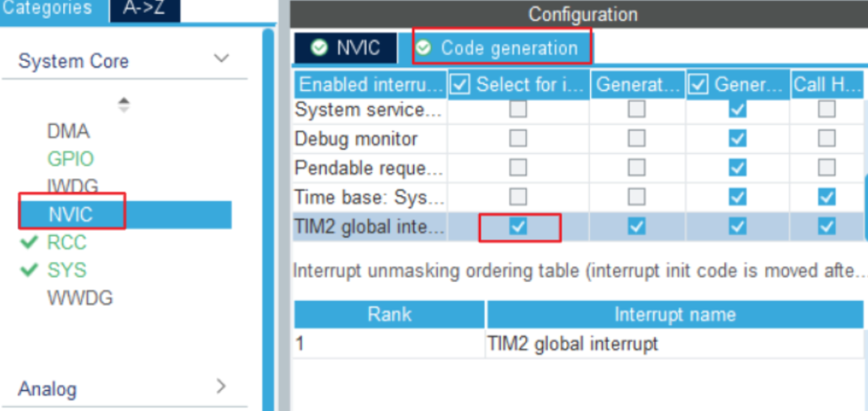The width and height of the screenshot is (868, 411).
Task: Click the 'Call H...' column header
Action: click(827, 85)
